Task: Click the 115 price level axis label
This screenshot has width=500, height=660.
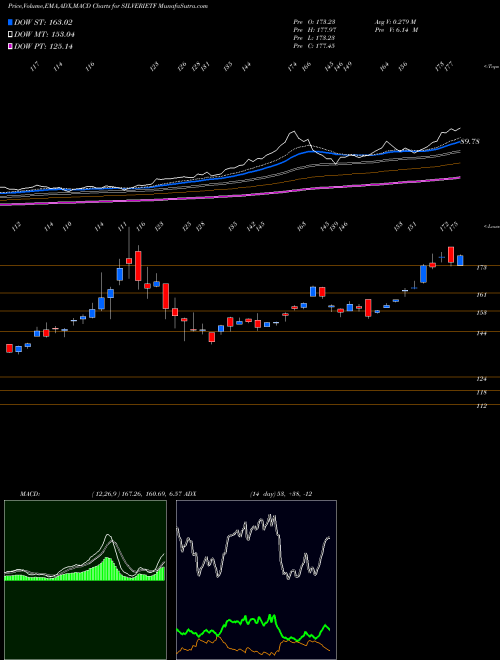Action: (x=482, y=392)
